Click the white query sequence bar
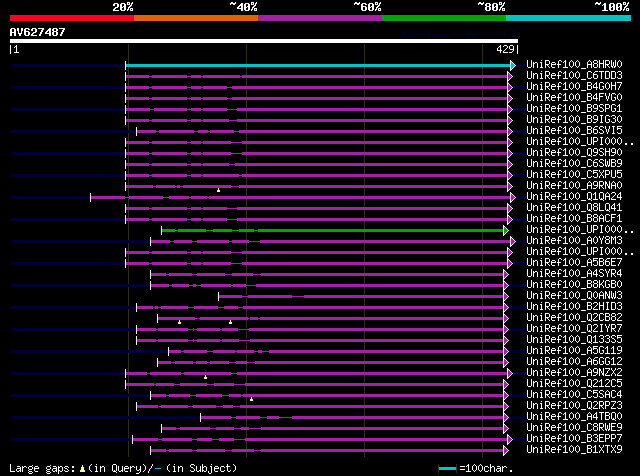 [x=264, y=41]
